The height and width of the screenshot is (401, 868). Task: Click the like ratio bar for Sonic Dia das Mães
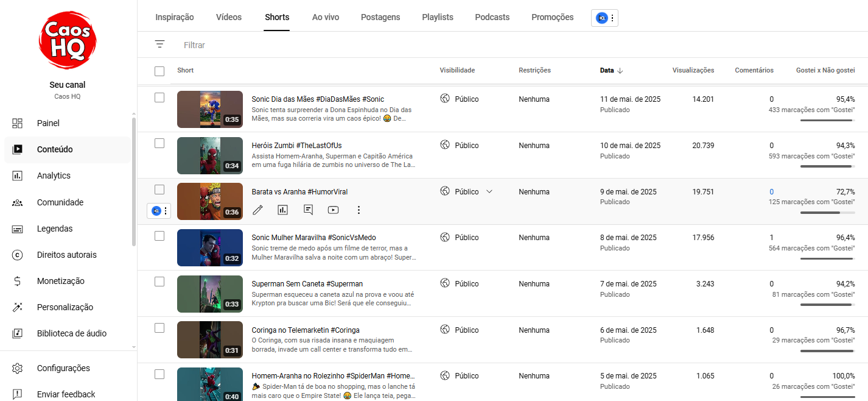point(827,121)
